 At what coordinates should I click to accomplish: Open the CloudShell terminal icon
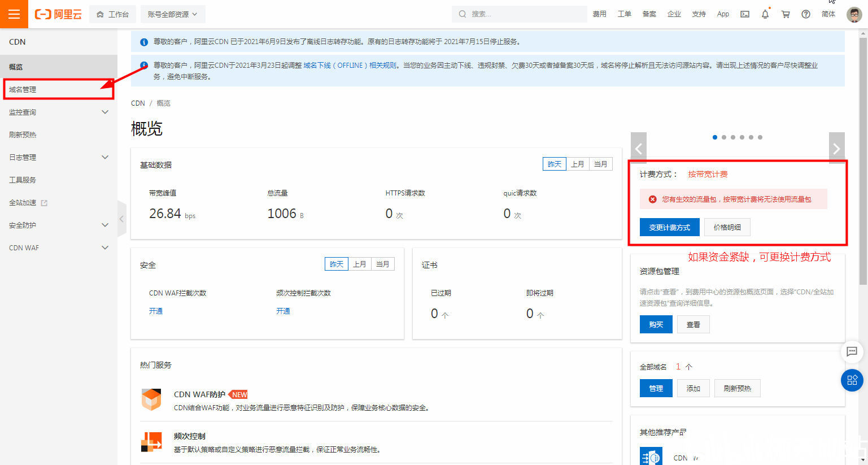[744, 14]
